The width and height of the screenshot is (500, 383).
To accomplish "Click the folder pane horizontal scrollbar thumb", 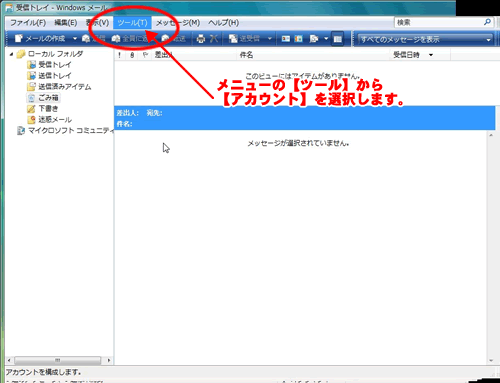I will click(x=58, y=360).
